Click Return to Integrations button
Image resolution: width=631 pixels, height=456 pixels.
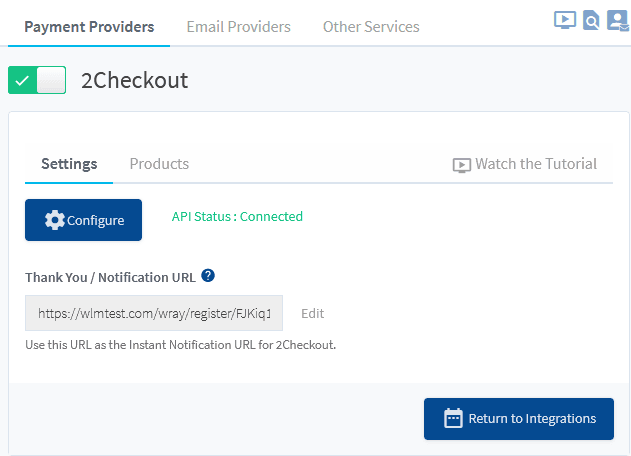519,419
